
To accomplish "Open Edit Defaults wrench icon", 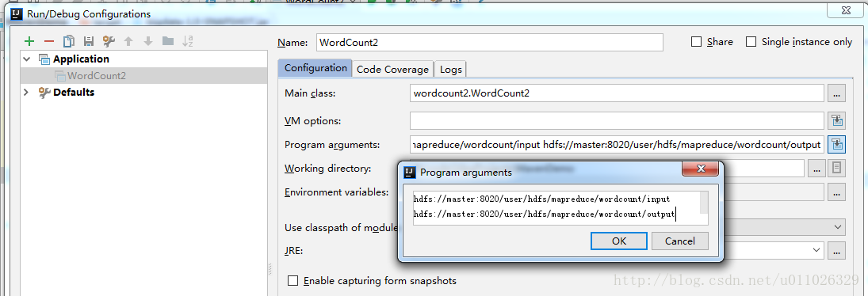I will 109,41.
